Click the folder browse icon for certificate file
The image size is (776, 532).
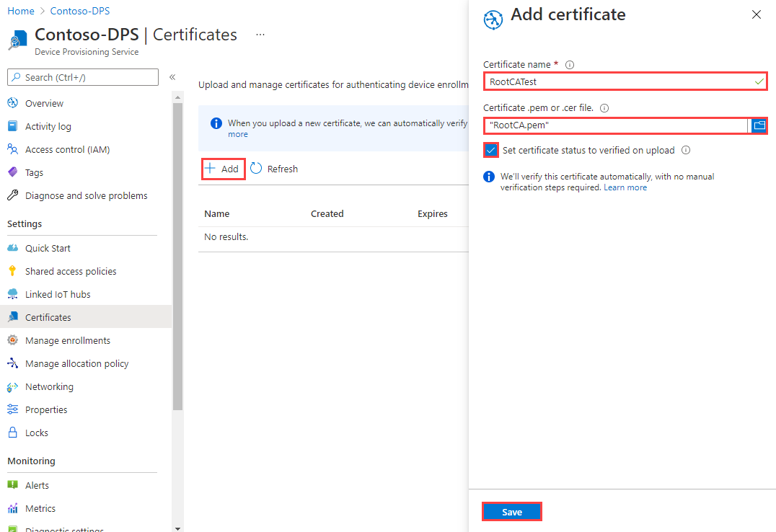[759, 125]
